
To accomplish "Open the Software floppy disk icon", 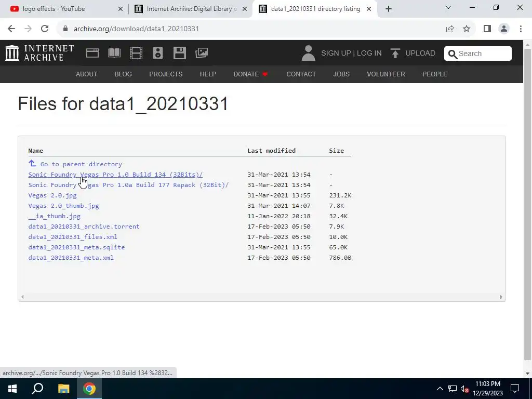I will coord(179,53).
